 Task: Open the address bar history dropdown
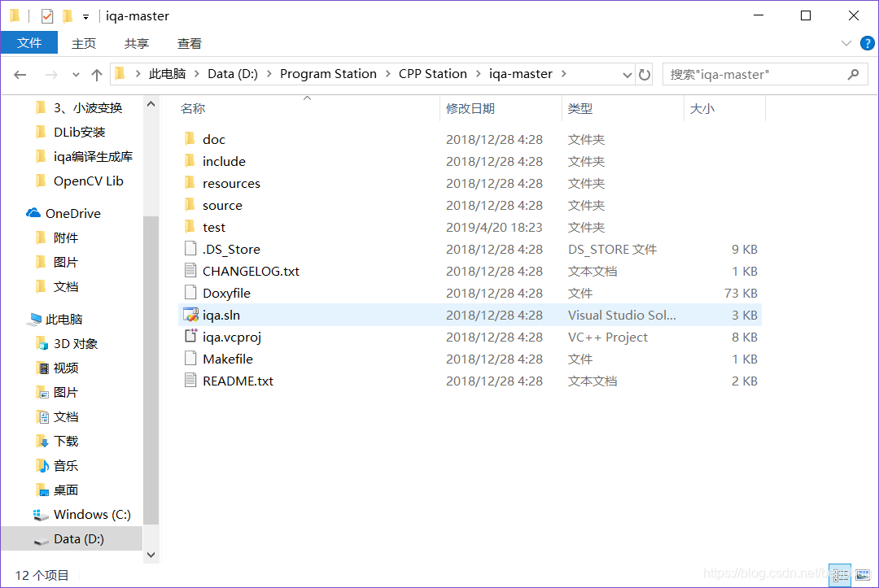(628, 75)
